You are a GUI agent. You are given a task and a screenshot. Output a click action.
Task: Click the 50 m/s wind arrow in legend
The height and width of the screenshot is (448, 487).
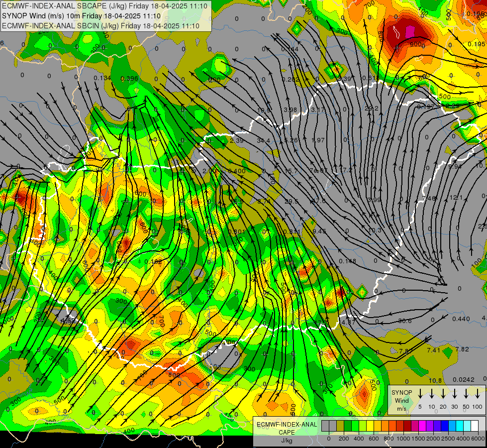point(466,393)
